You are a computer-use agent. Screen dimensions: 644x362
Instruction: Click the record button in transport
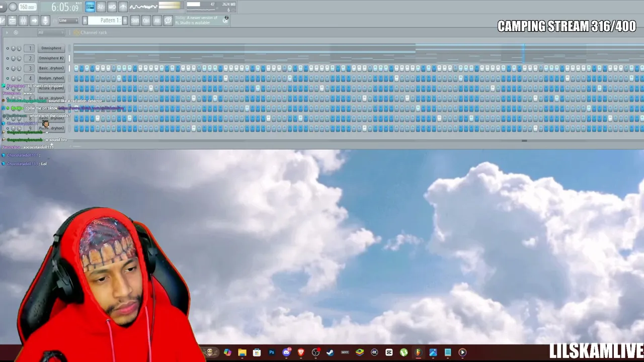13,7
